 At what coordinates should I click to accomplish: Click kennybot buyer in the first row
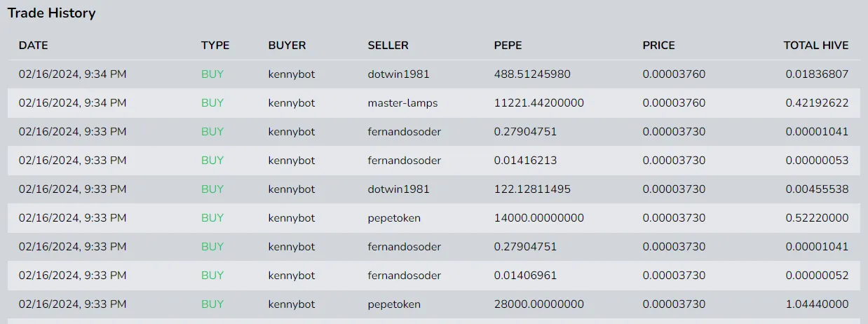tap(292, 74)
